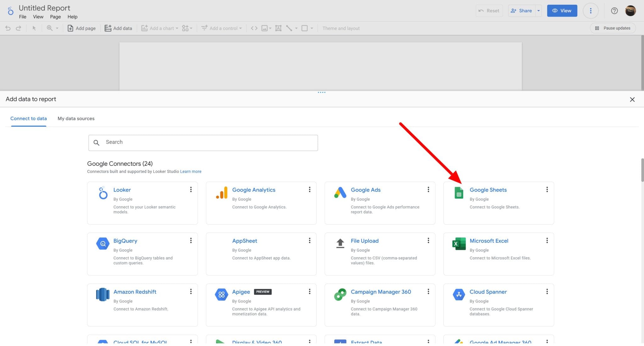Open overflow menu on Google Sheets connector card

[x=547, y=189]
